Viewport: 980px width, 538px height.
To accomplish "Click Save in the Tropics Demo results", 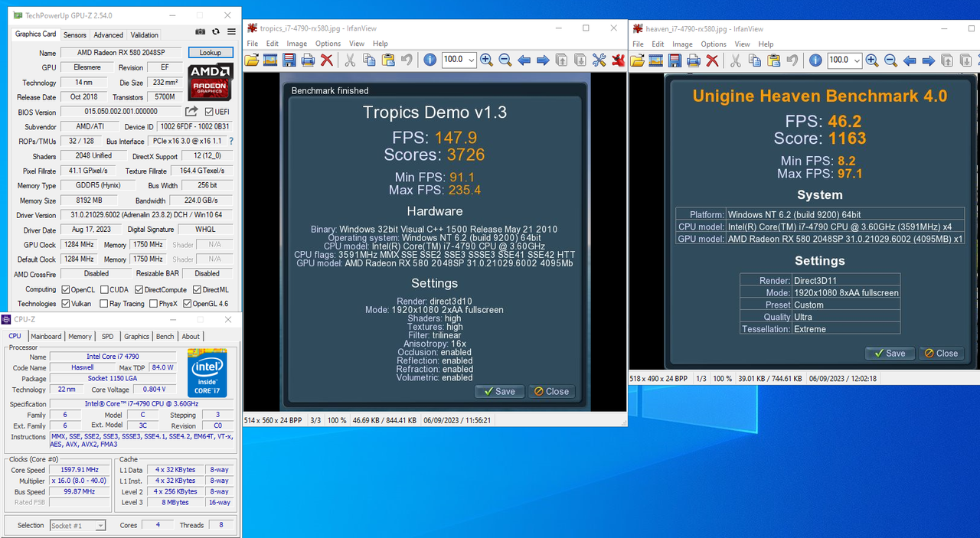I will [499, 391].
